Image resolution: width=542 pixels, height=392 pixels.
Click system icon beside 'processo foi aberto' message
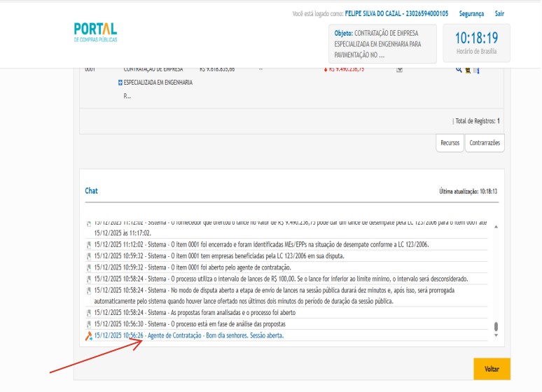point(89,312)
